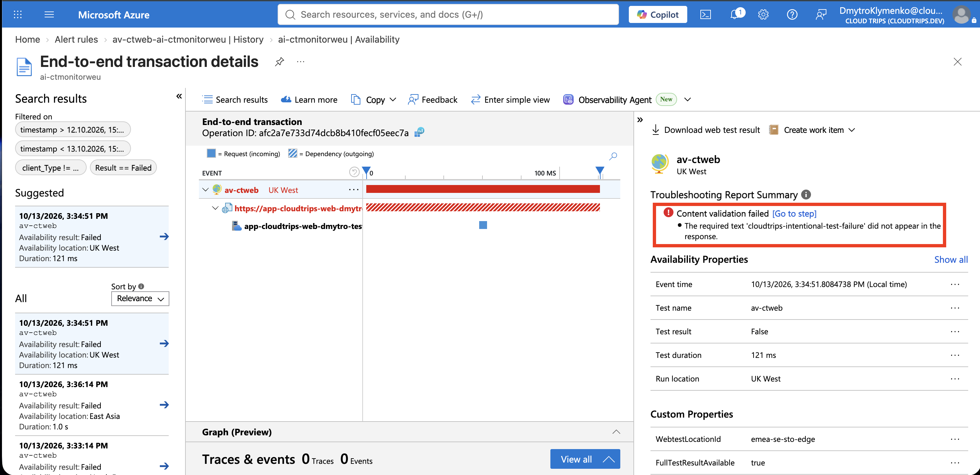Click the timeline search magnifier icon
This screenshot has width=980, height=475.
click(613, 156)
